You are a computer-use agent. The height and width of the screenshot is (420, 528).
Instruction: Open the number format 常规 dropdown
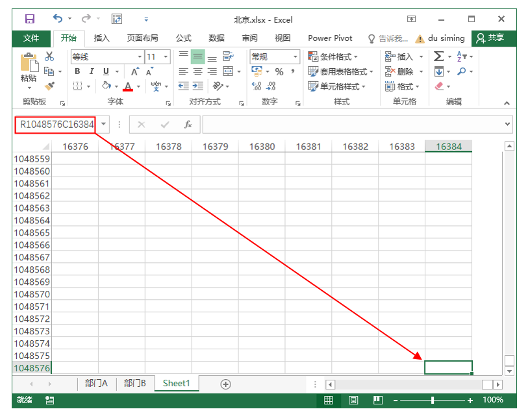pos(295,57)
